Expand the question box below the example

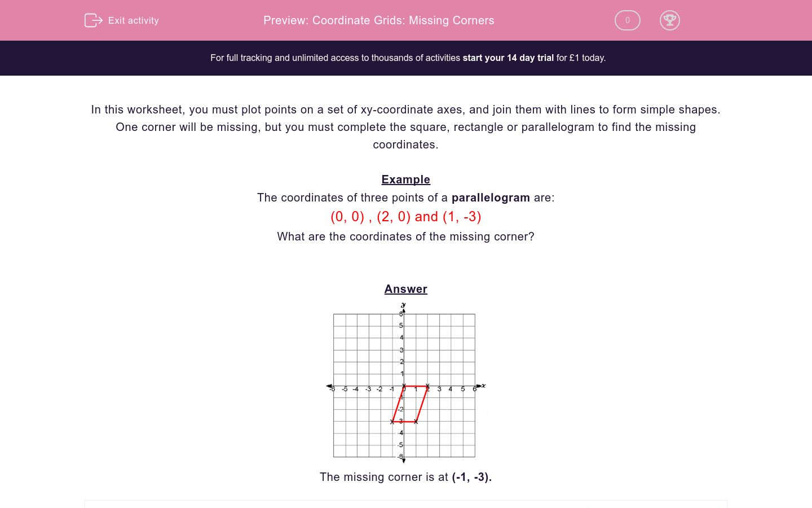click(406, 504)
